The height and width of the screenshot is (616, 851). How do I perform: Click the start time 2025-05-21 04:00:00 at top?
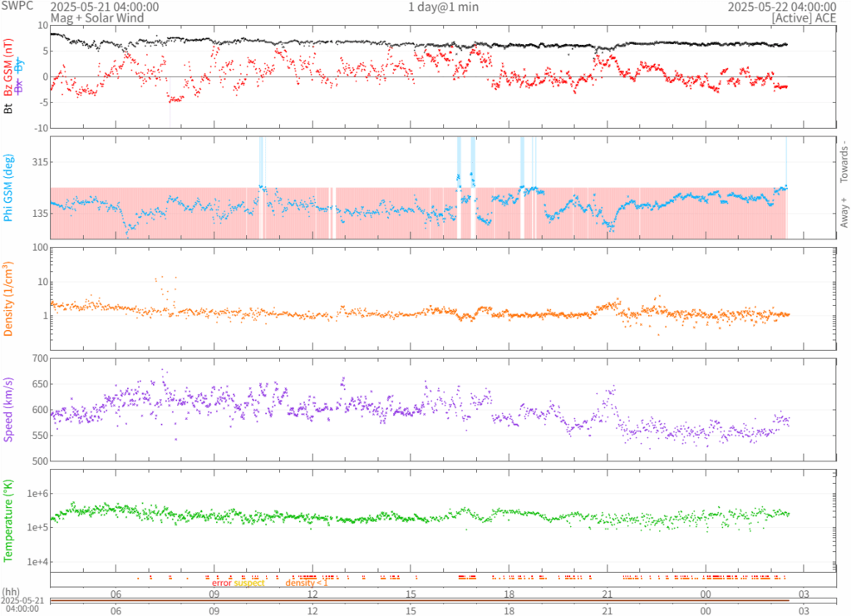[105, 7]
